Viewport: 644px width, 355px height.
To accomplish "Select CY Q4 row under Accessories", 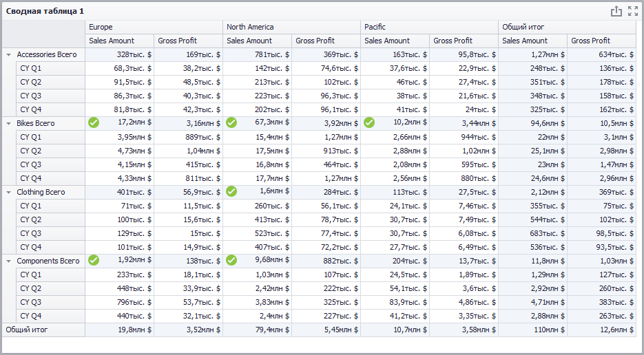I will coord(50,109).
